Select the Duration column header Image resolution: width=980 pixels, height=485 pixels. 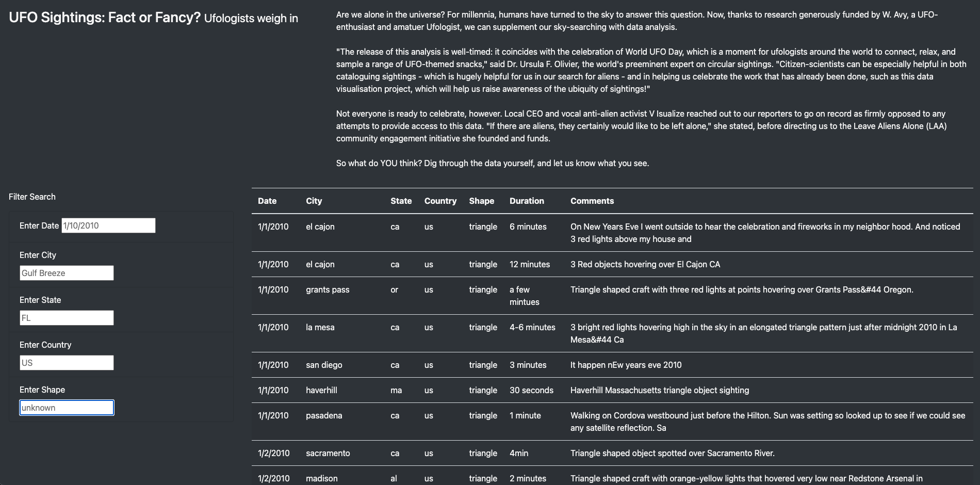pyautogui.click(x=527, y=201)
